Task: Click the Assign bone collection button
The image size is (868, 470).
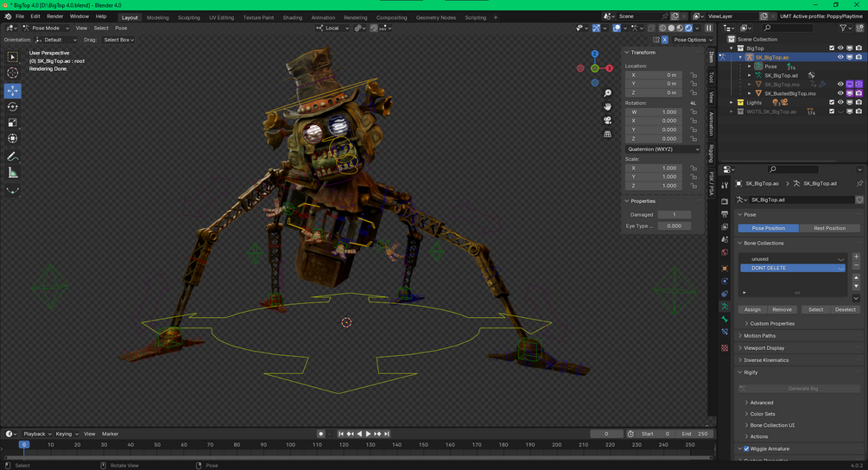Action: pyautogui.click(x=752, y=309)
